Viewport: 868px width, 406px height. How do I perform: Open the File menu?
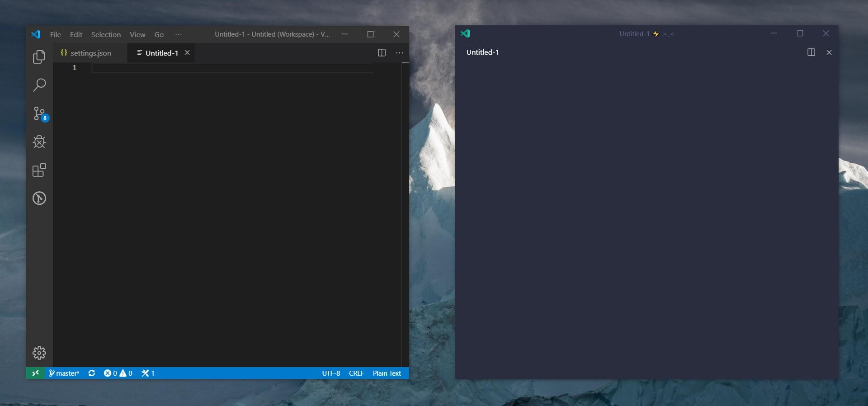[x=55, y=34]
